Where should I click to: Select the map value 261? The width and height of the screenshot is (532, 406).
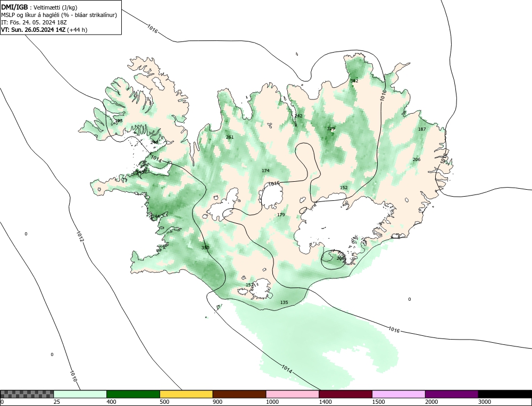(230, 137)
